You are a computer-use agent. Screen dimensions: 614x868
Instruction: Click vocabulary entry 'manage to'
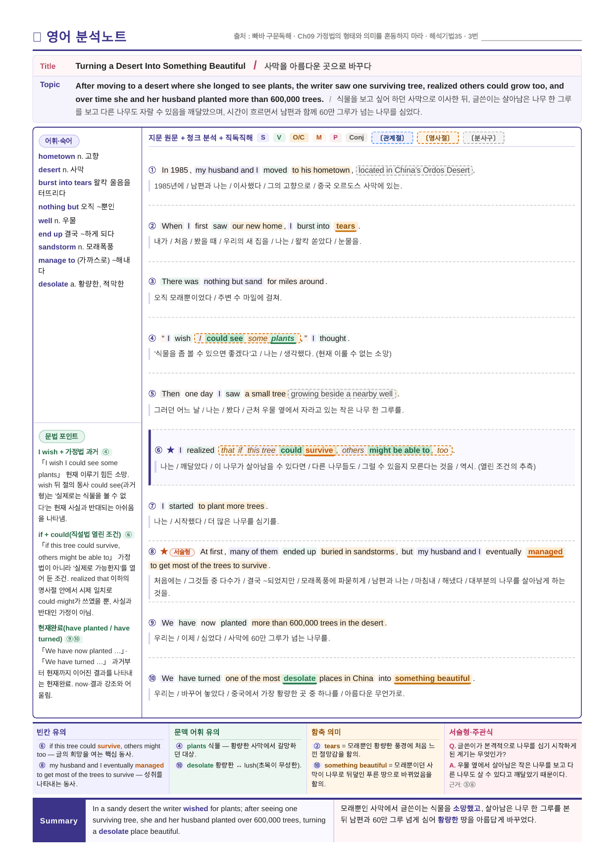tap(85, 265)
